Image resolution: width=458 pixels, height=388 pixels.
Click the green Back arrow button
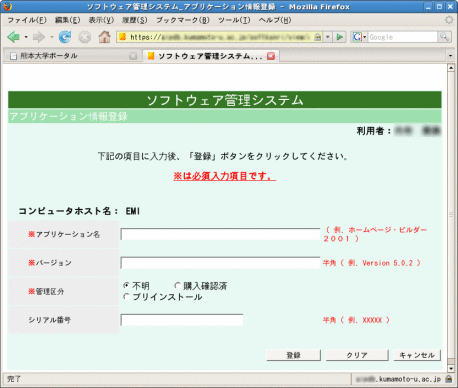pyautogui.click(x=13, y=37)
